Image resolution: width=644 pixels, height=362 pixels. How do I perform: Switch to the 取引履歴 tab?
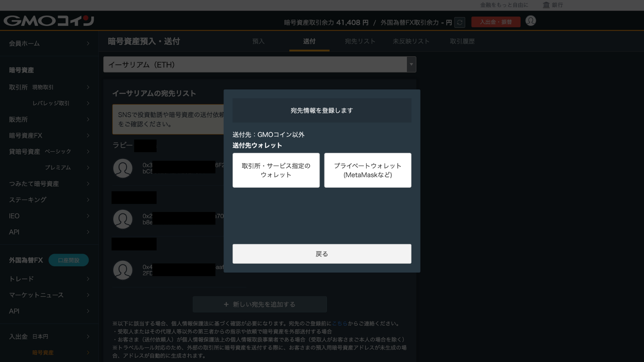[462, 41]
